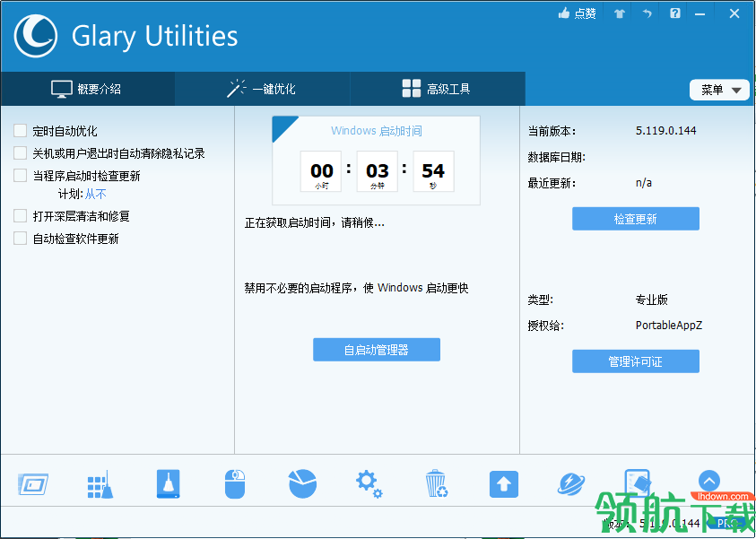Viewport: 756px width, 539px height.
Task: Click the 检查更新 button
Action: point(636,219)
